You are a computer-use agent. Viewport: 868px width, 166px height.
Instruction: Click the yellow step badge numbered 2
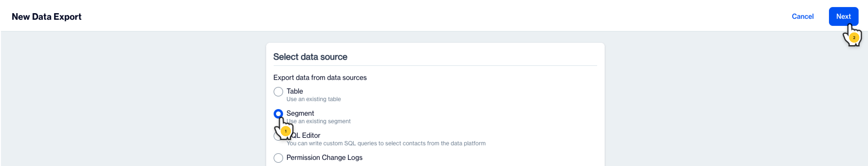854,38
